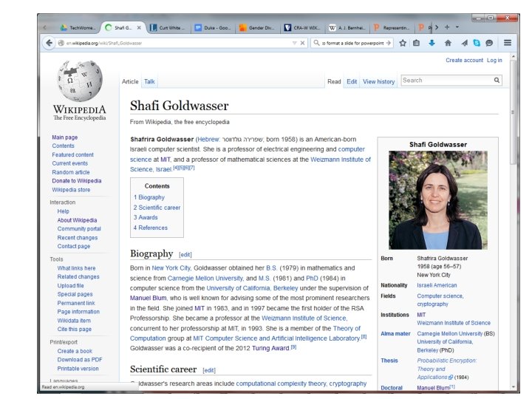Open the address bar history dropdown
Screen dimensions: 532x399
point(294,43)
